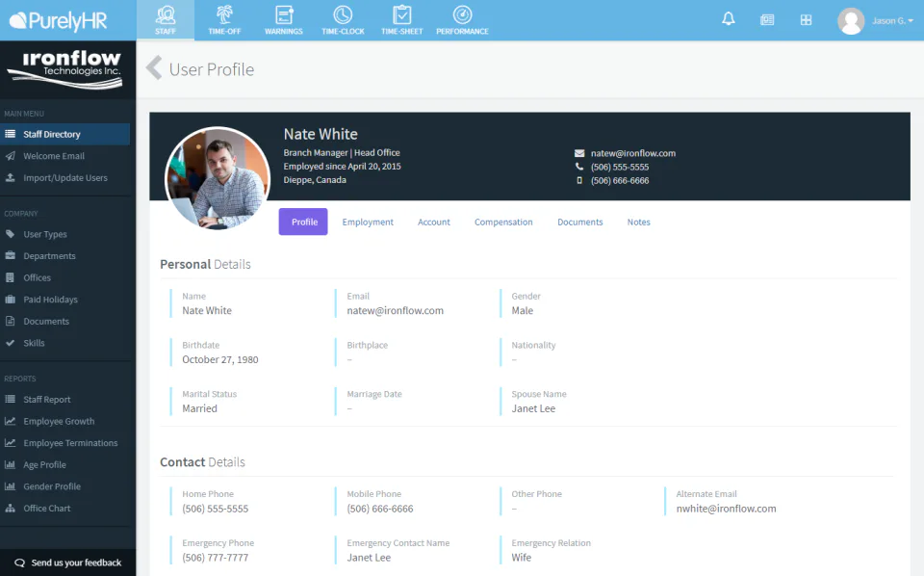Image resolution: width=924 pixels, height=576 pixels.
Task: Click the Skills checkmark icon
Action: (10, 343)
